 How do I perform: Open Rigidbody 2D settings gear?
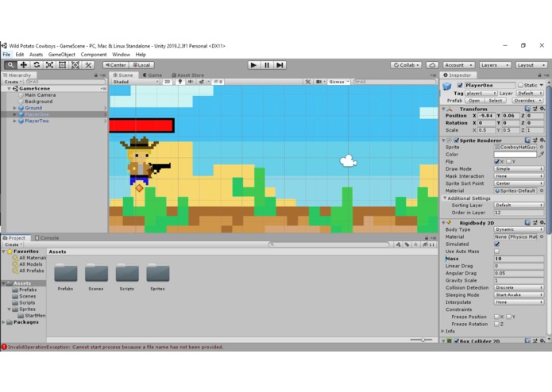[x=542, y=222]
